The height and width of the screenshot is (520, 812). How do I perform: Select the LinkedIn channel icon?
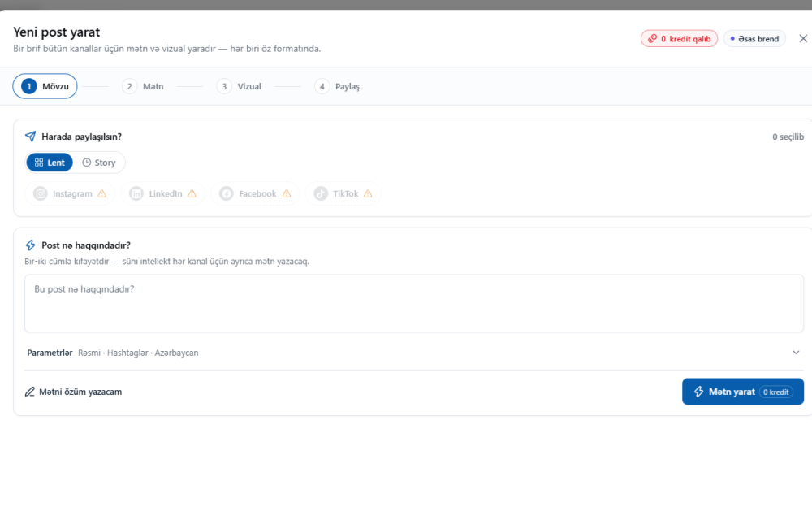click(x=136, y=193)
